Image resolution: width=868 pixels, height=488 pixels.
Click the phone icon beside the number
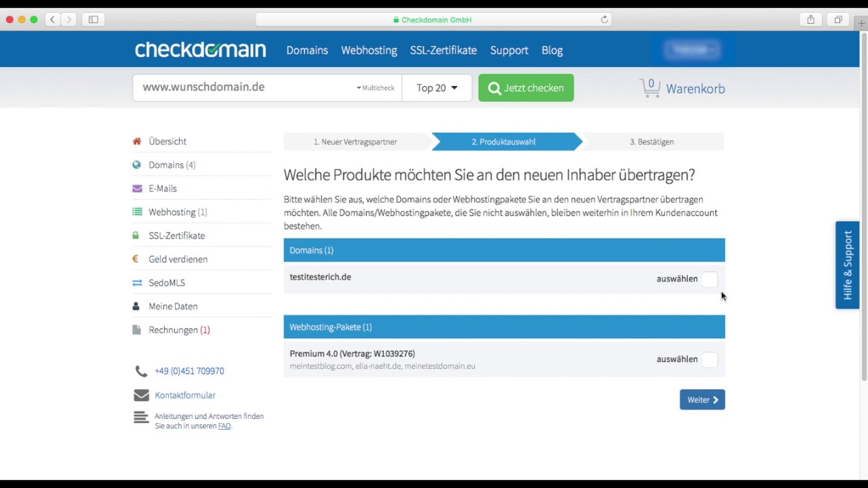(x=141, y=371)
